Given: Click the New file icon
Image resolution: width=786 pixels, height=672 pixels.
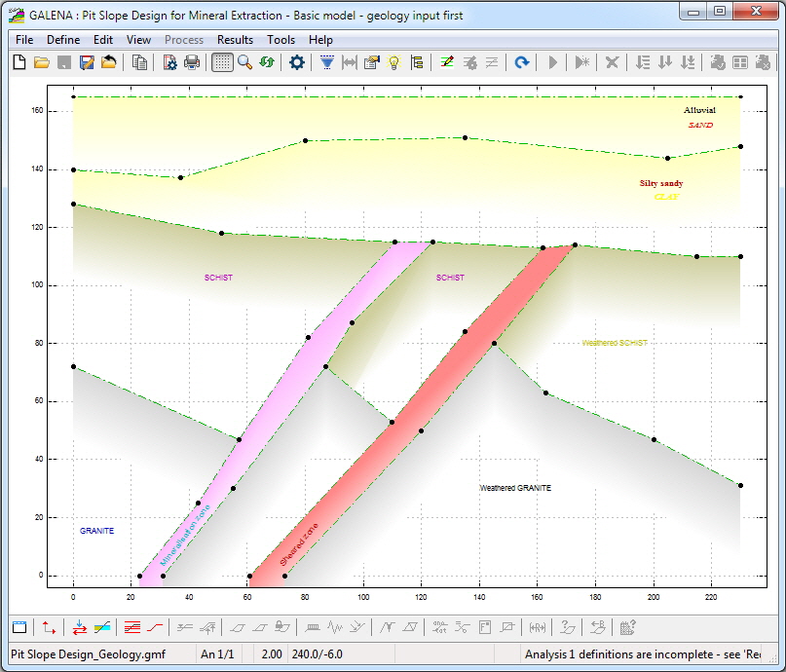Looking at the screenshot, I should (x=19, y=62).
